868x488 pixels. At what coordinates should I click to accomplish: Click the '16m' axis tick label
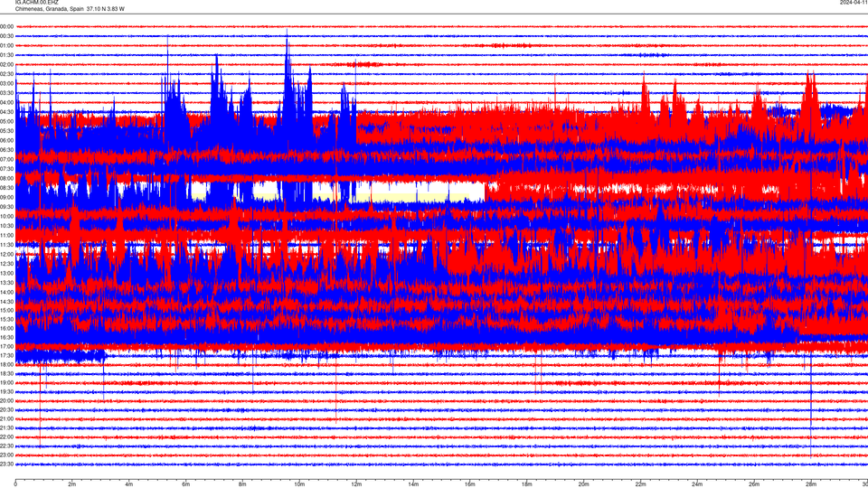click(469, 484)
